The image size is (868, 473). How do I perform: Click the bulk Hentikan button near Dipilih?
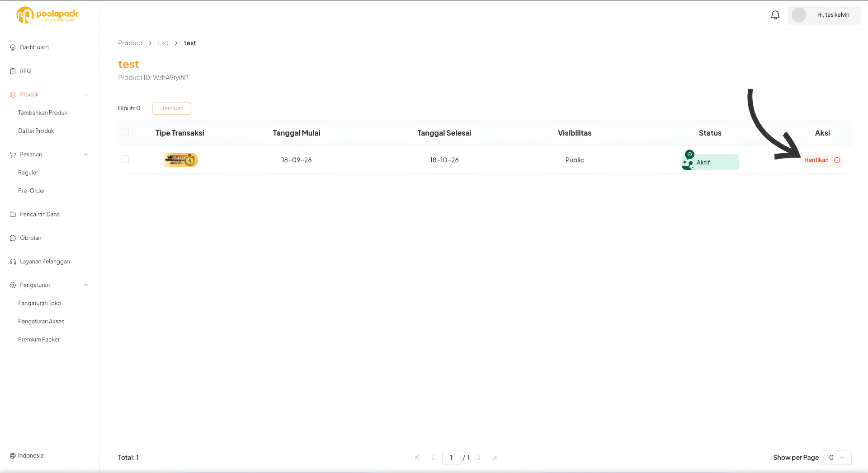[172, 108]
